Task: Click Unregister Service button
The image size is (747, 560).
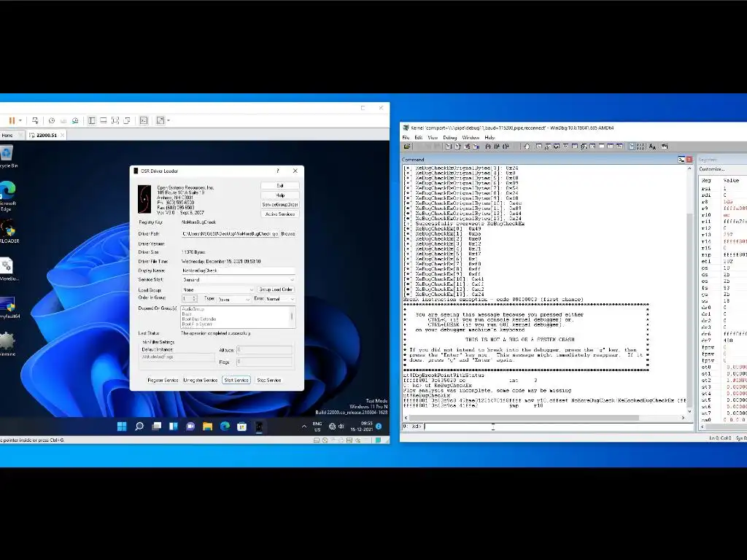Action: coord(201,380)
